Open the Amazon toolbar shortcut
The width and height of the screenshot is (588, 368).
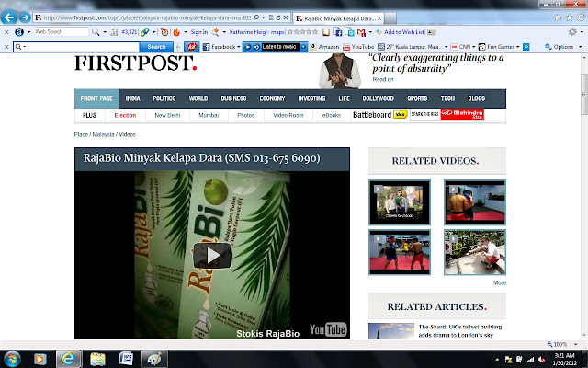[324, 47]
